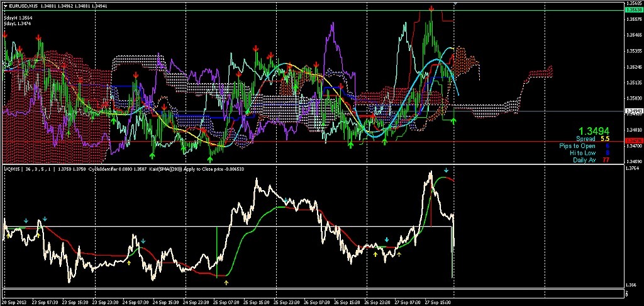The width and height of the screenshot is (644, 306).
Task: Select yellow up arrow under the oscillator's lowest trough
Action: pyautogui.click(x=226, y=282)
